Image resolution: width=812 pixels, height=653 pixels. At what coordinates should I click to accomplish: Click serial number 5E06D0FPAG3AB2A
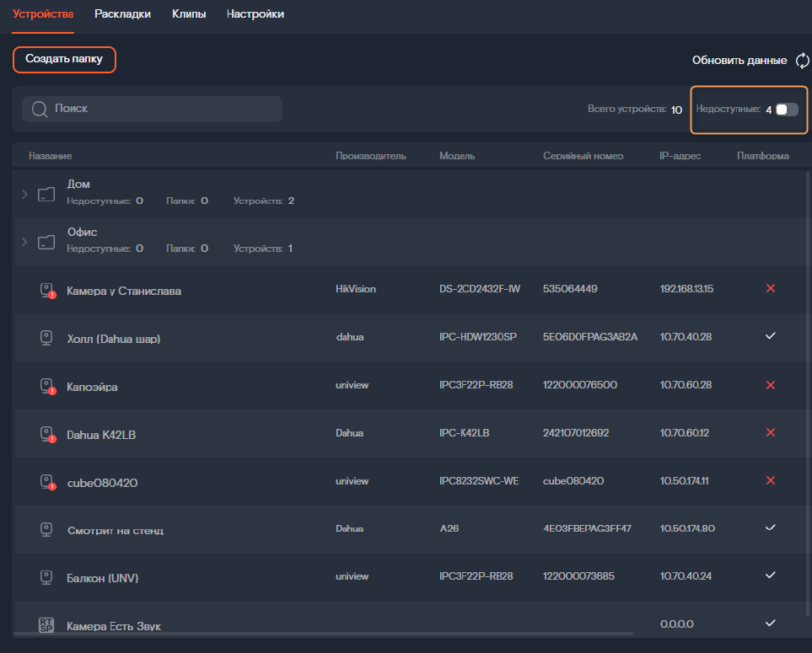pos(590,337)
